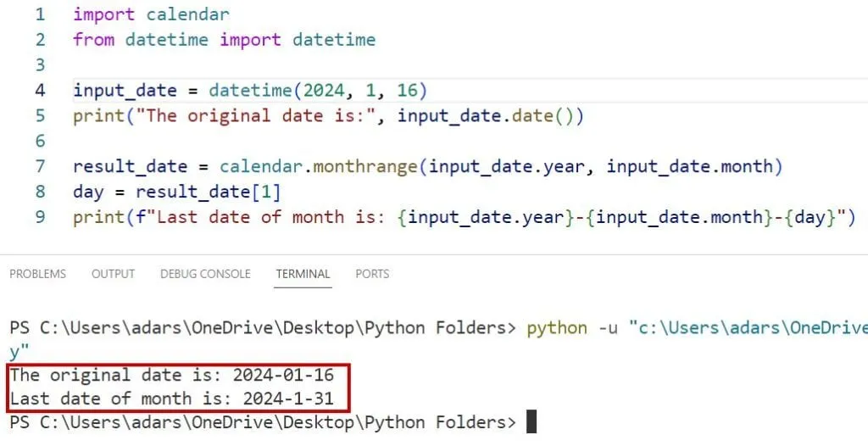868x446 pixels.
Task: Click terminal output 'The original date is: 2024-01-16'
Action: tap(171, 375)
